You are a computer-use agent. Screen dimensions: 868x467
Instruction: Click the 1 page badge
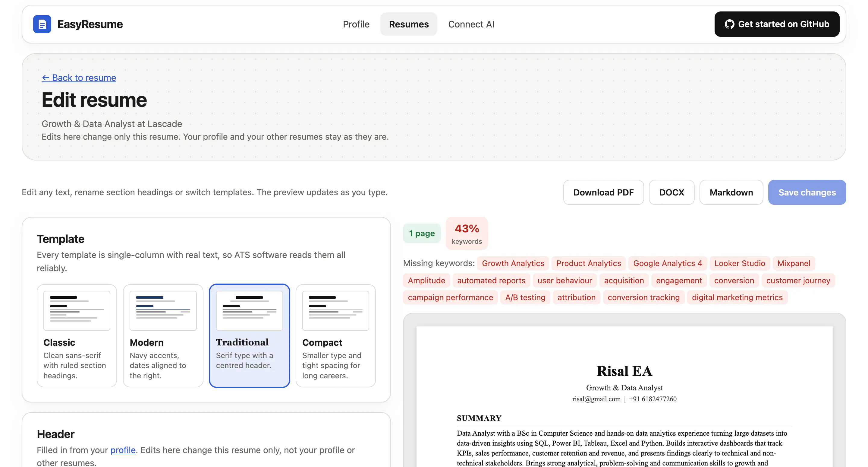pyautogui.click(x=422, y=233)
